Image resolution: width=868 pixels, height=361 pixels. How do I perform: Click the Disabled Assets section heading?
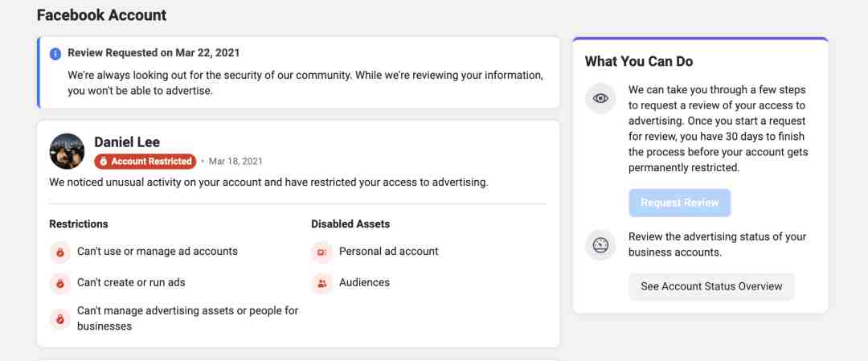[x=350, y=224]
